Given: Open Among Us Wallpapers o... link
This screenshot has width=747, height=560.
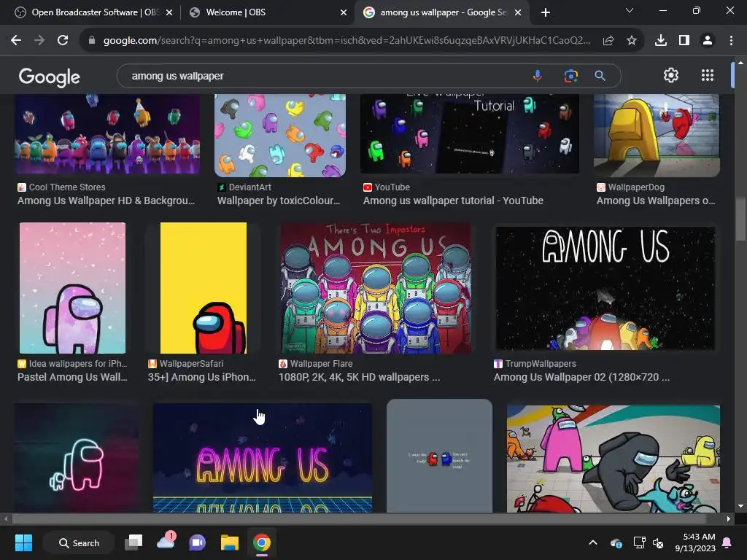Looking at the screenshot, I should (656, 201).
